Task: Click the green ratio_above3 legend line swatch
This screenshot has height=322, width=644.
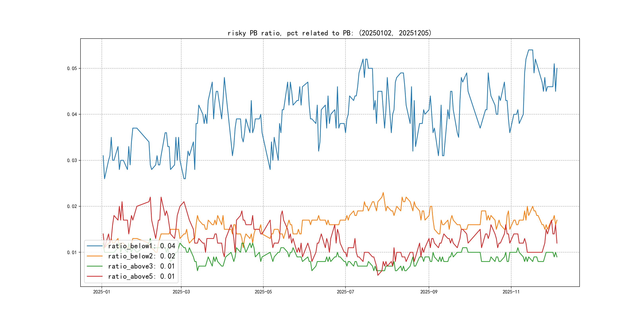Action: [94, 266]
